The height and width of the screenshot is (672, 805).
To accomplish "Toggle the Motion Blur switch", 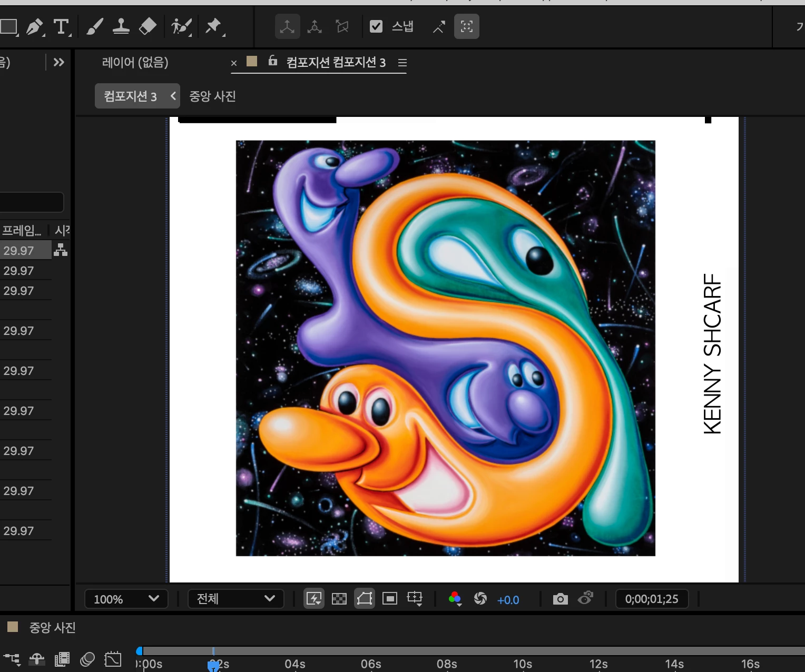I will tap(87, 659).
